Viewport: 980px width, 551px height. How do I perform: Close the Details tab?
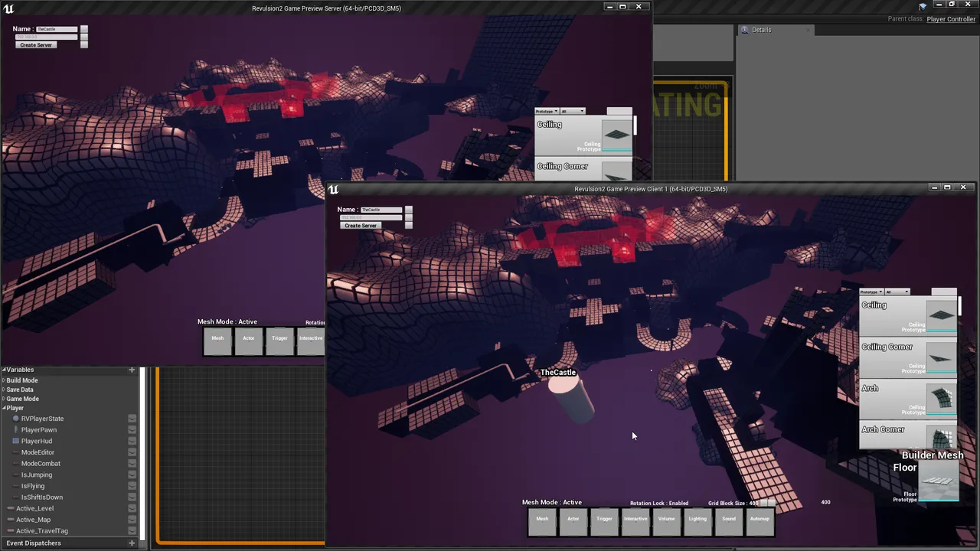(x=807, y=30)
